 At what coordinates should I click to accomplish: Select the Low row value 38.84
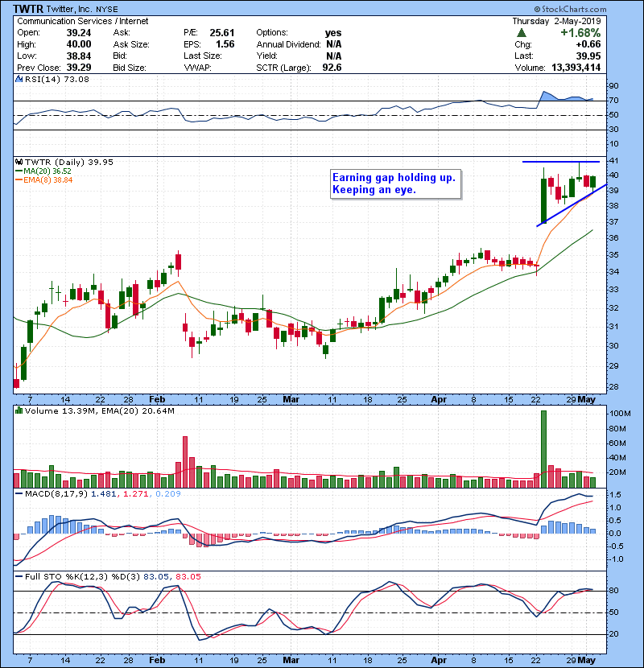(x=78, y=56)
